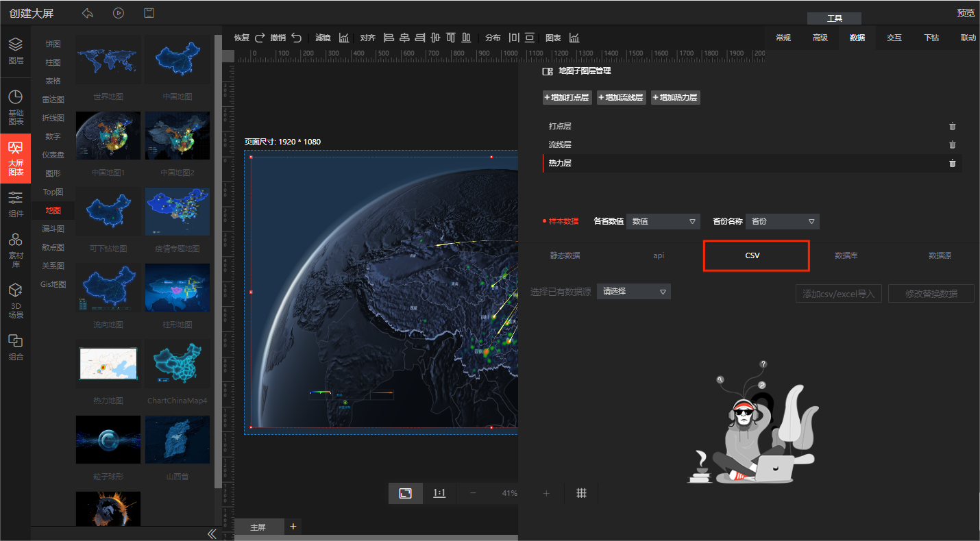Click the chart icon beside 图表

[574, 38]
